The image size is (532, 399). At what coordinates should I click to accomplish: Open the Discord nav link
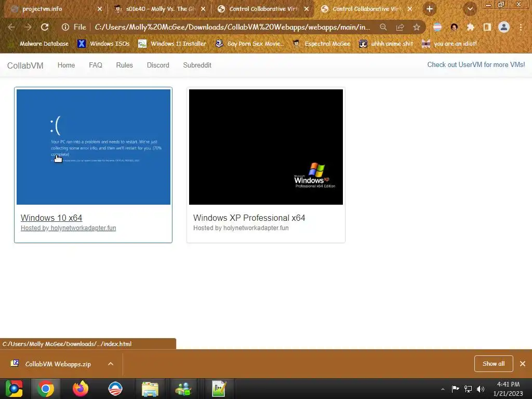158,65
